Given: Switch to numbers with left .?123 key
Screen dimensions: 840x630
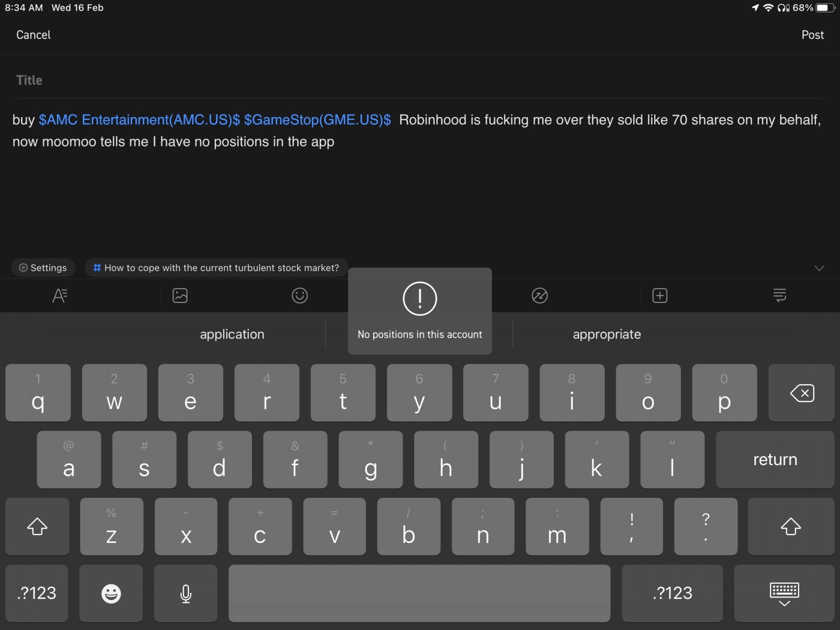Looking at the screenshot, I should (x=37, y=593).
